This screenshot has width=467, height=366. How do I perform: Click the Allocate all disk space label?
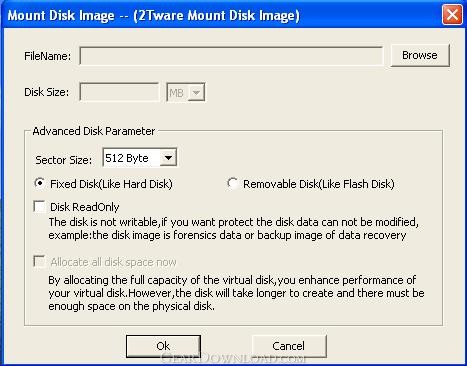pyautogui.click(x=113, y=262)
